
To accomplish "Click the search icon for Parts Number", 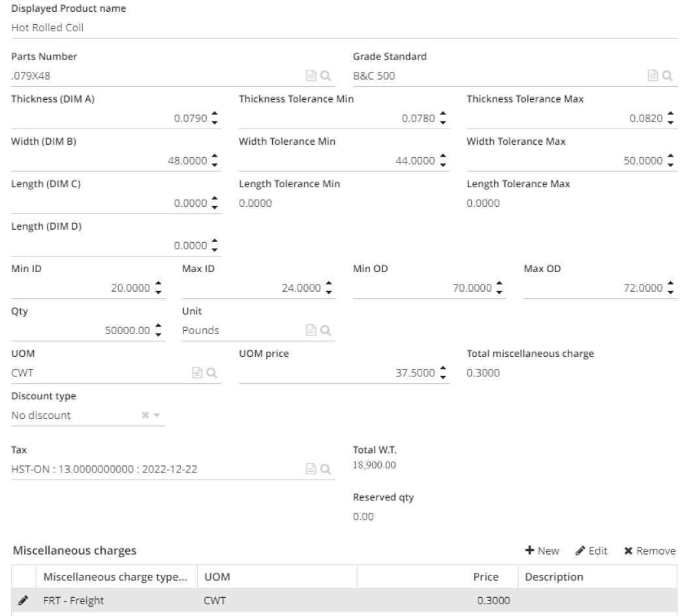I will tap(324, 76).
